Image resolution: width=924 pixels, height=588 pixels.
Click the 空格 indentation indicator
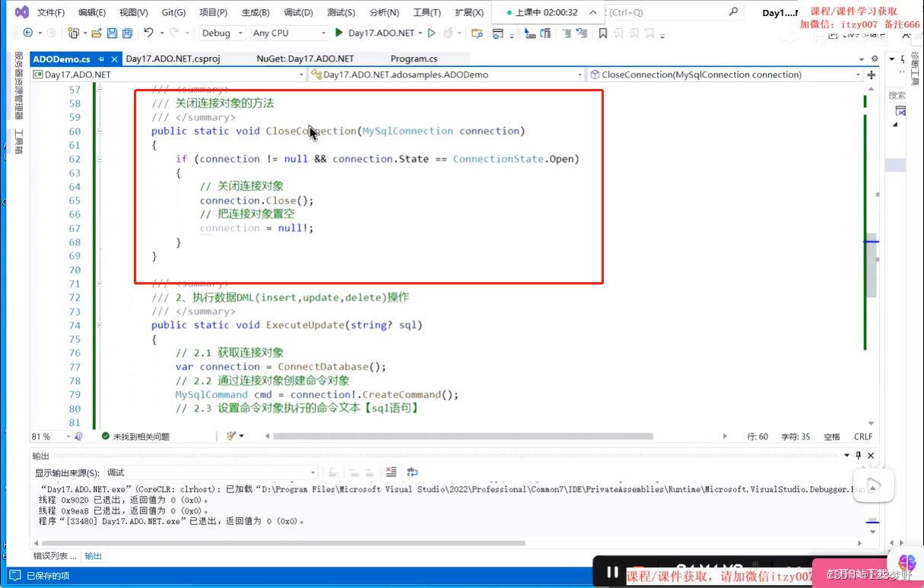pos(832,437)
